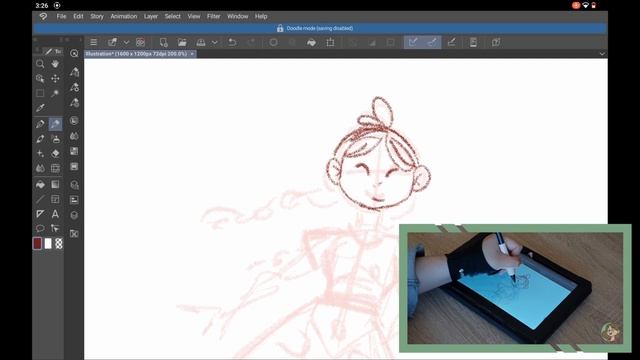Click the Doodle mode (saving disabled) banner
The width and height of the screenshot is (640, 360).
pos(320,28)
